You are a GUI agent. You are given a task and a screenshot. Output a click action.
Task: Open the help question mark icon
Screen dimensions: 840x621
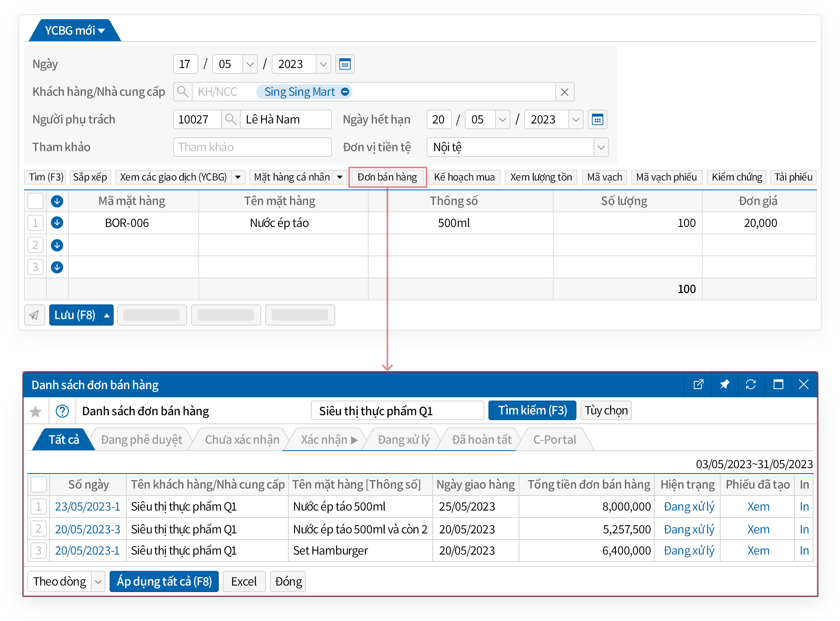(62, 411)
